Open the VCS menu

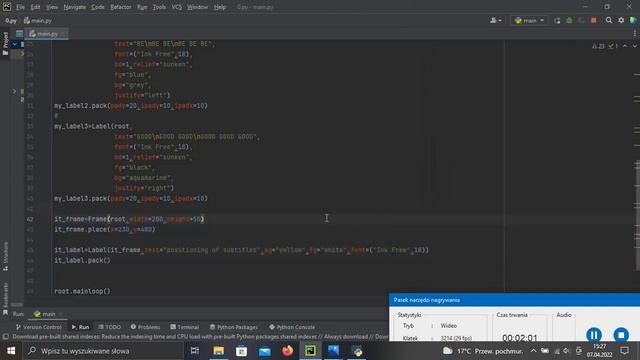point(177,7)
